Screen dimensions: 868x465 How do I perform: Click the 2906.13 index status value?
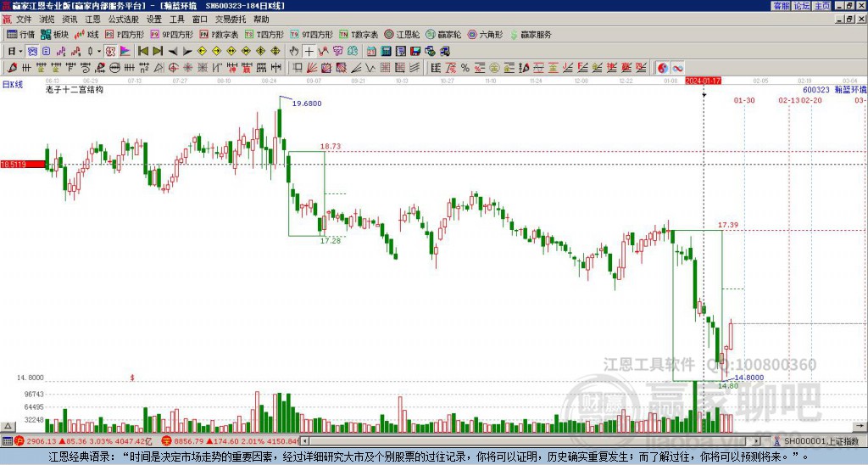point(42,441)
